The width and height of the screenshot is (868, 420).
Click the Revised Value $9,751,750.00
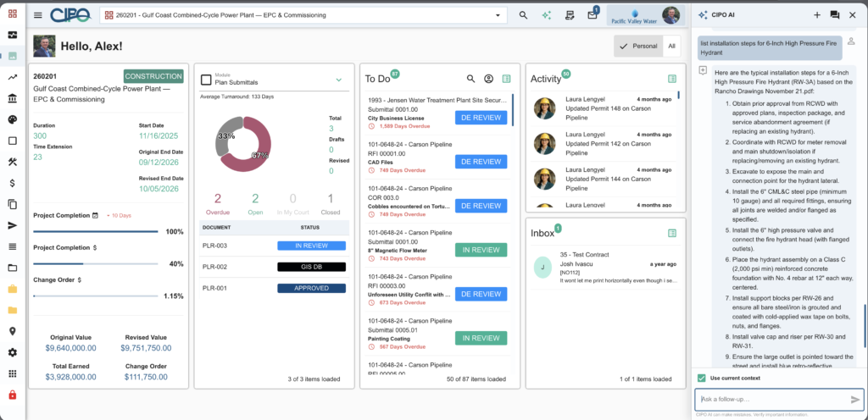pos(146,348)
